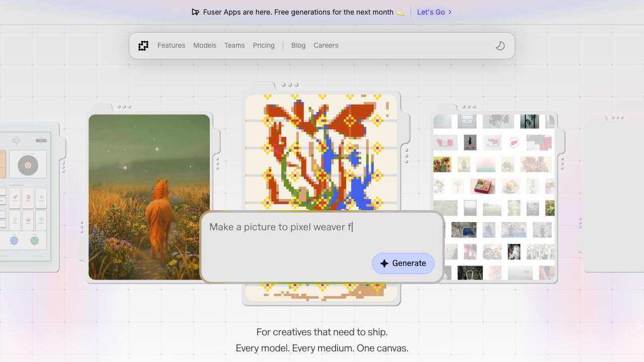This screenshot has height=362, width=644.
Task: Visit the Blog link
Action: pos(298,45)
